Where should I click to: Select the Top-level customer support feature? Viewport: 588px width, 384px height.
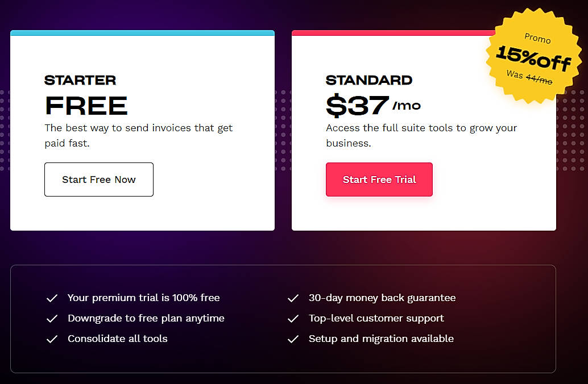point(376,318)
